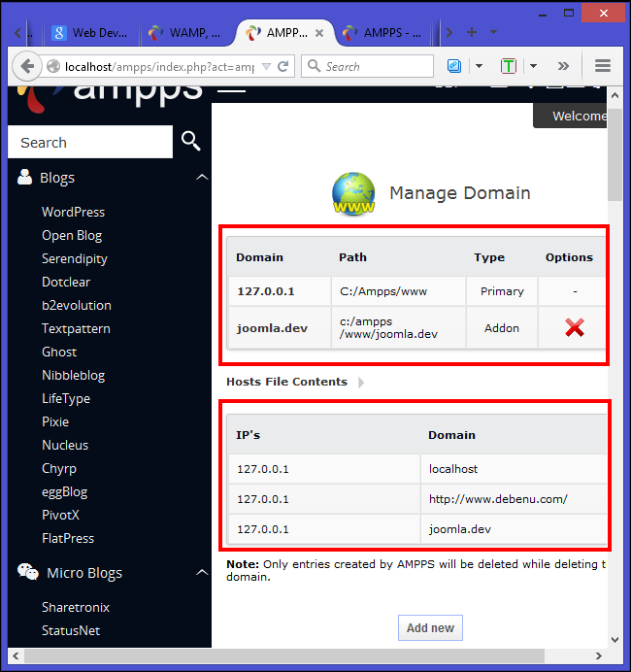Click the http://www.debenu.com/ hosts entry
Image resolution: width=631 pixels, height=672 pixels.
coord(498,499)
